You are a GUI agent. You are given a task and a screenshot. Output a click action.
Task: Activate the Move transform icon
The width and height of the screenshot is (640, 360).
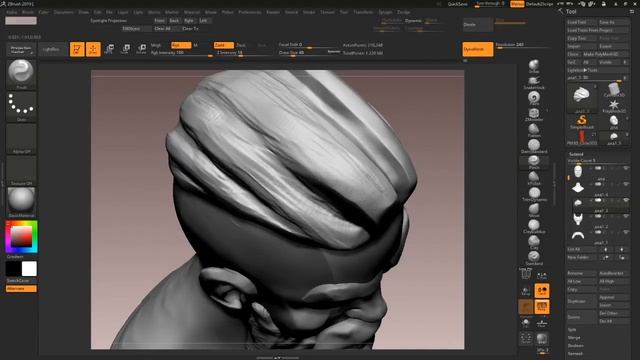(109, 49)
